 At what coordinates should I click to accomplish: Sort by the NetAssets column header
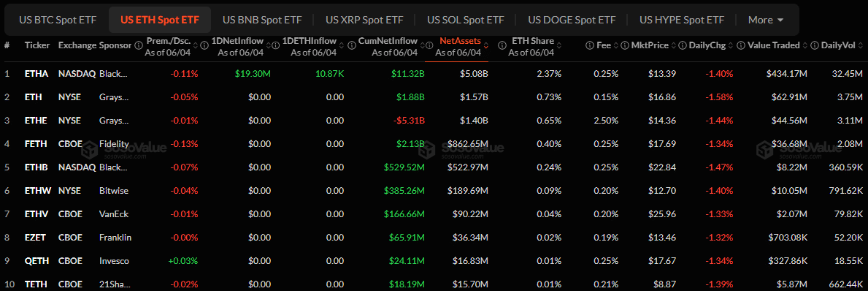pos(460,41)
